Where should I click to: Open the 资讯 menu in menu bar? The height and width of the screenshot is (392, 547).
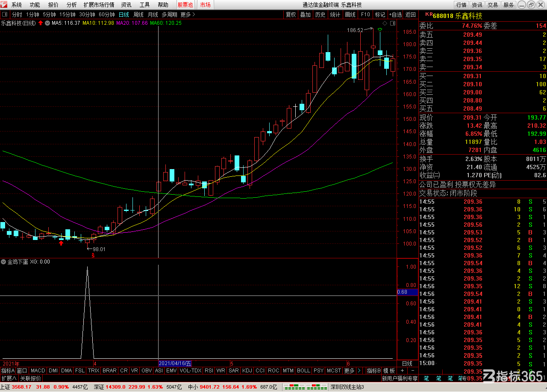(126, 5)
